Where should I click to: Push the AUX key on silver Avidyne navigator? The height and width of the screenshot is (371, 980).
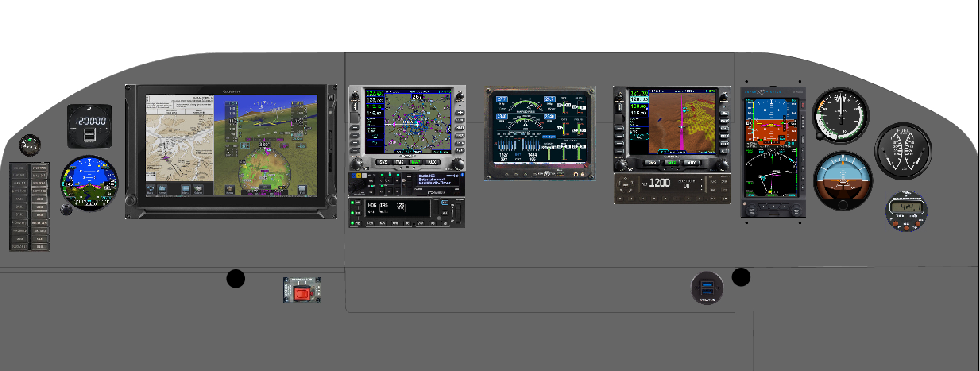point(432,162)
